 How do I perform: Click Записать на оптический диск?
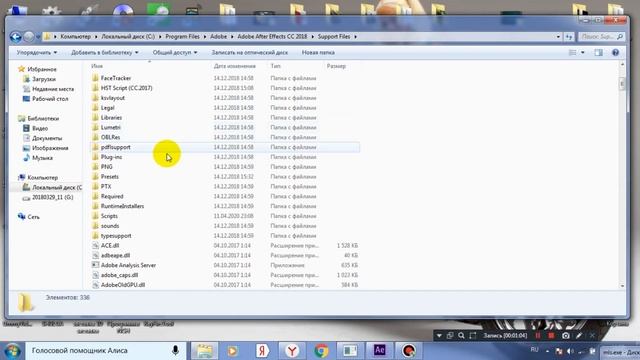249,53
